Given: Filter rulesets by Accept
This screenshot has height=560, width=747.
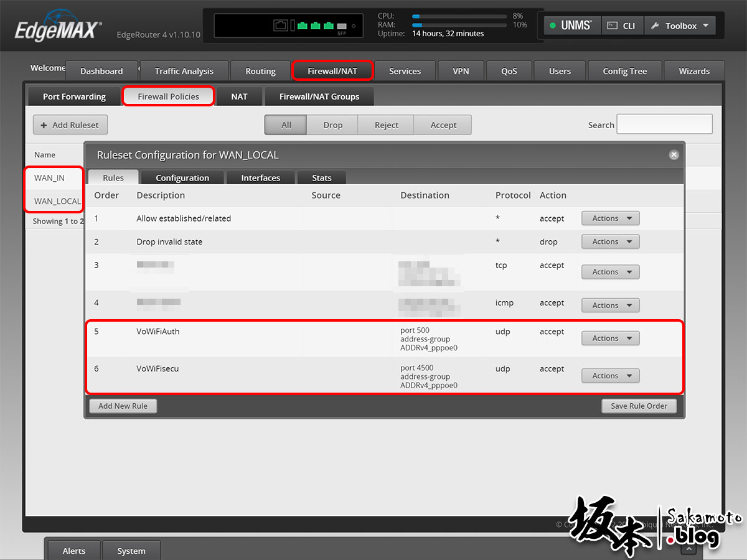Looking at the screenshot, I should coord(443,125).
